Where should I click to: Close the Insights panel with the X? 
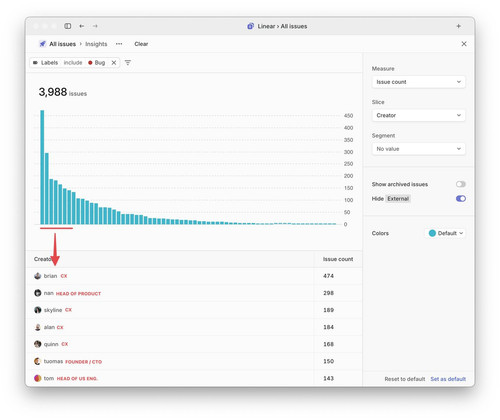464,44
